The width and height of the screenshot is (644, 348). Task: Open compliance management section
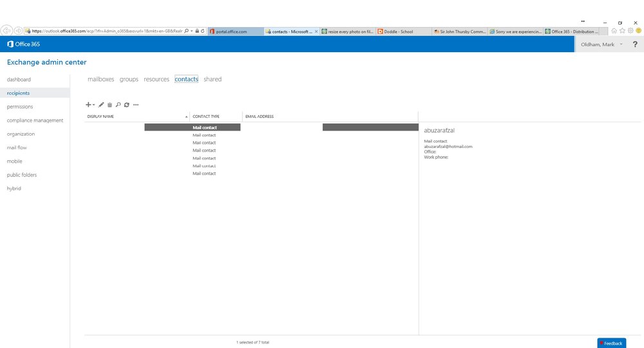click(x=35, y=120)
